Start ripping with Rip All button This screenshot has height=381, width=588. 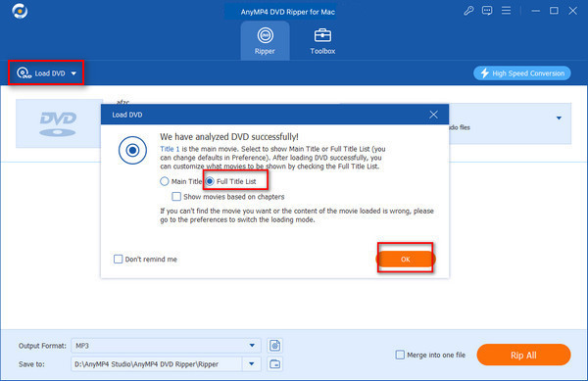pyautogui.click(x=523, y=355)
